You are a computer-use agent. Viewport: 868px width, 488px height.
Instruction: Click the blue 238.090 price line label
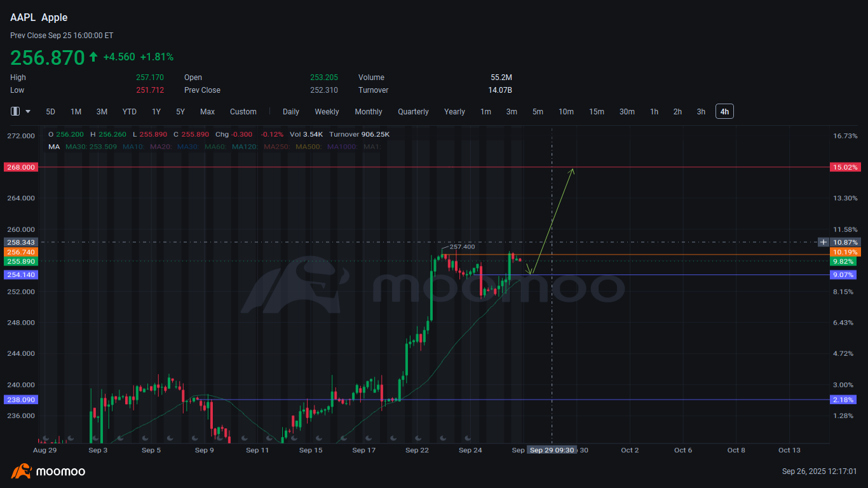tap(21, 400)
